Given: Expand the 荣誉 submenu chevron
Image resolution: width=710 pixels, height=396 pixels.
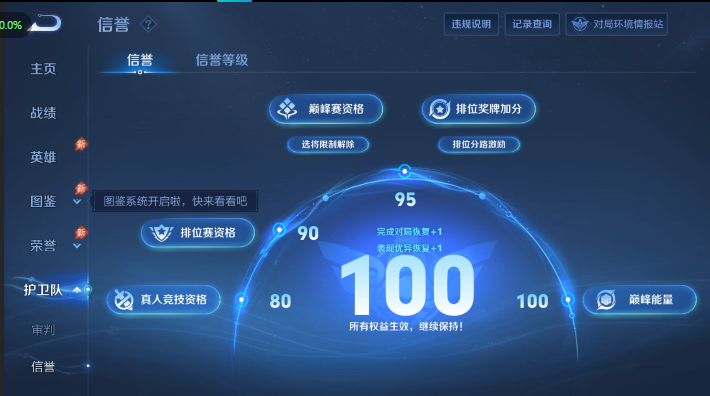Looking at the screenshot, I should [x=77, y=246].
